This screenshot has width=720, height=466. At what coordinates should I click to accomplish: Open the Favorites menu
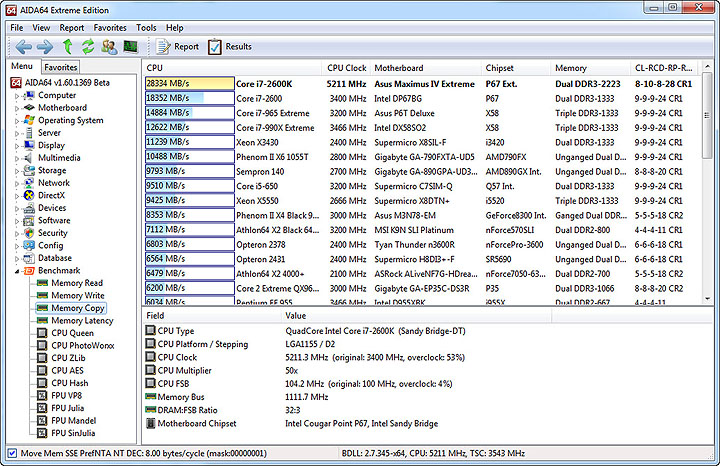[110, 28]
